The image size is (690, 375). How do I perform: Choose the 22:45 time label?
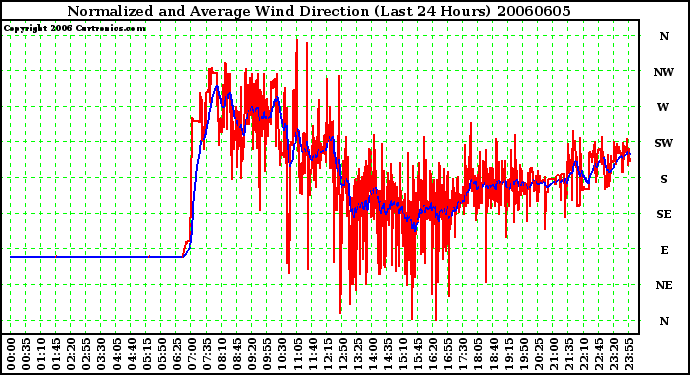[x=598, y=354]
